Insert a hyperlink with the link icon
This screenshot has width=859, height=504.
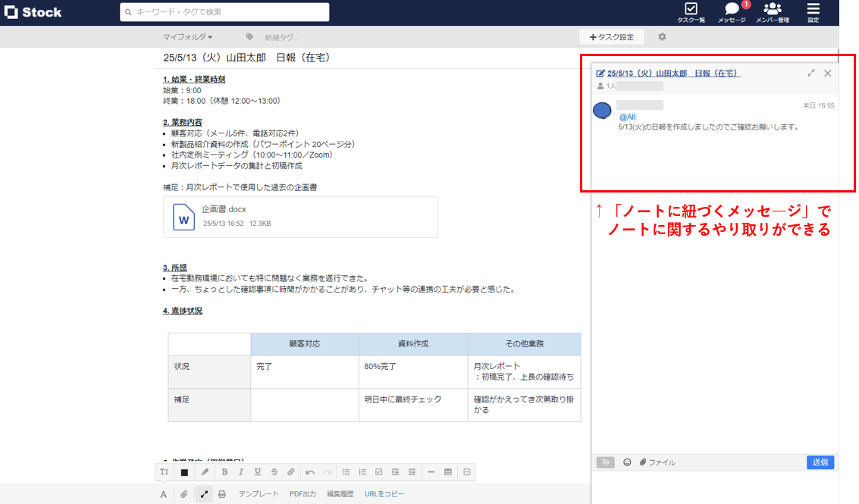(x=290, y=471)
